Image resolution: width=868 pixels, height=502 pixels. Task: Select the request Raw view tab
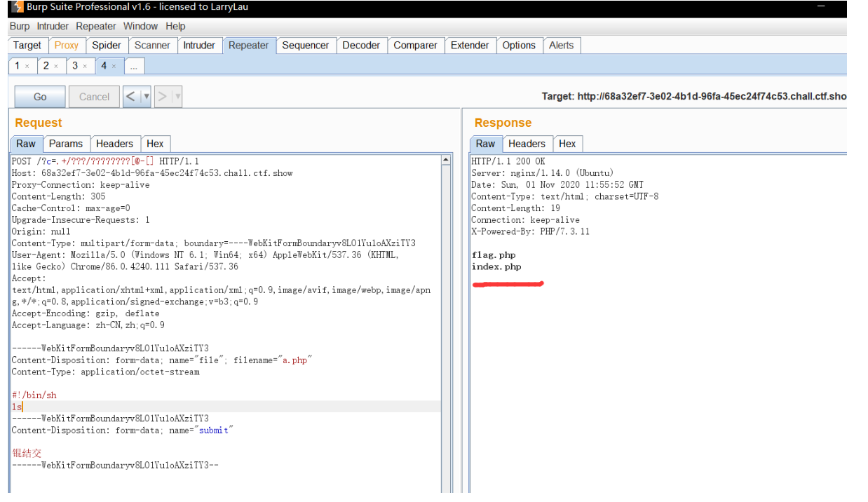tap(26, 144)
